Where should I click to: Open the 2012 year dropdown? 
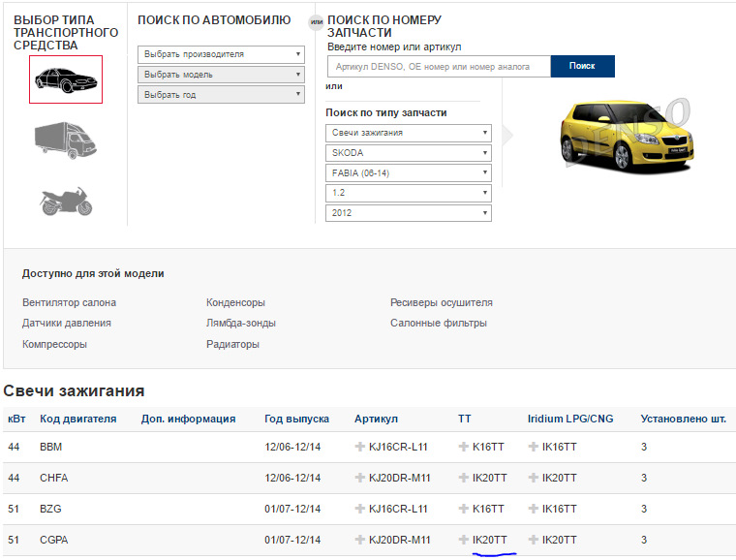pos(409,213)
